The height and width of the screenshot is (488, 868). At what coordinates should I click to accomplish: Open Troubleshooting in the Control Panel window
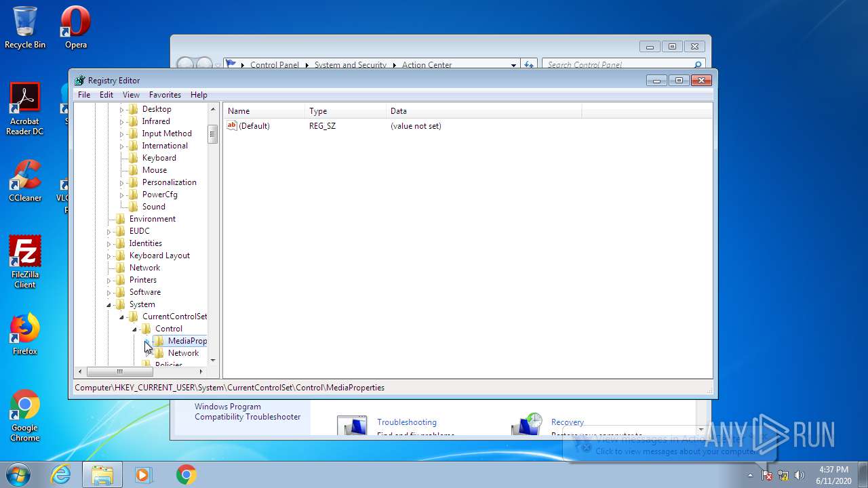406,422
